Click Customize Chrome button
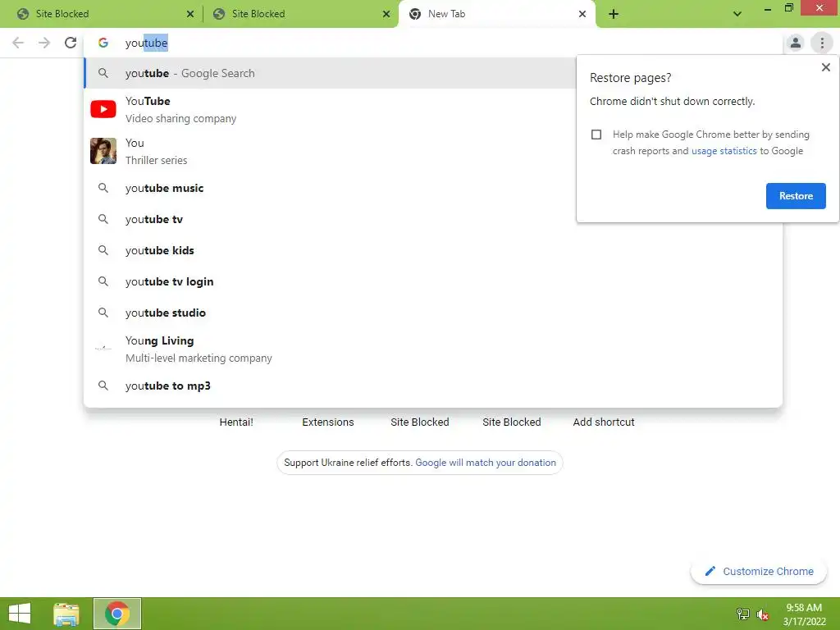The width and height of the screenshot is (840, 630). click(x=759, y=571)
